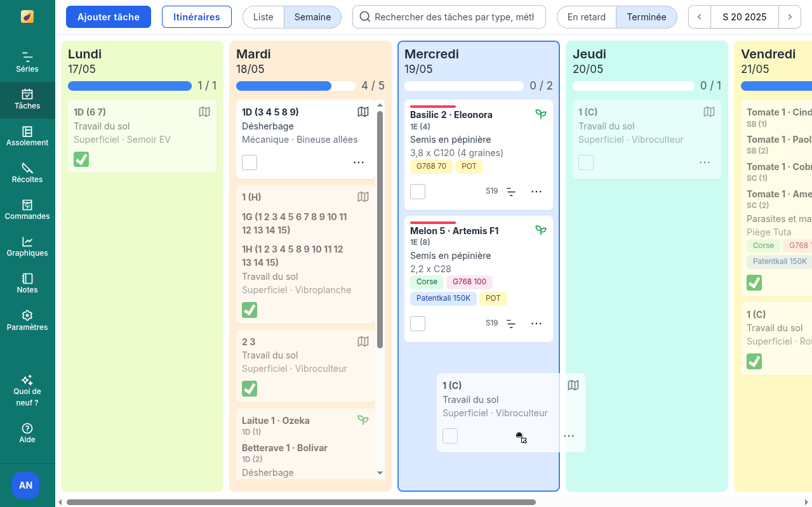Open Notes in the sidebar
Image resolution: width=812 pixels, height=507 pixels.
pos(27,283)
